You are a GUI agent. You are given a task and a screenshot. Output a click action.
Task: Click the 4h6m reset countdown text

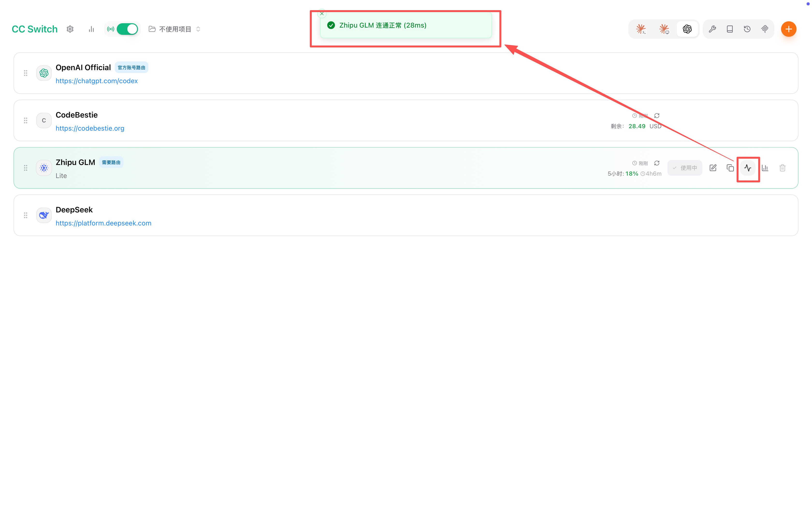pyautogui.click(x=653, y=174)
